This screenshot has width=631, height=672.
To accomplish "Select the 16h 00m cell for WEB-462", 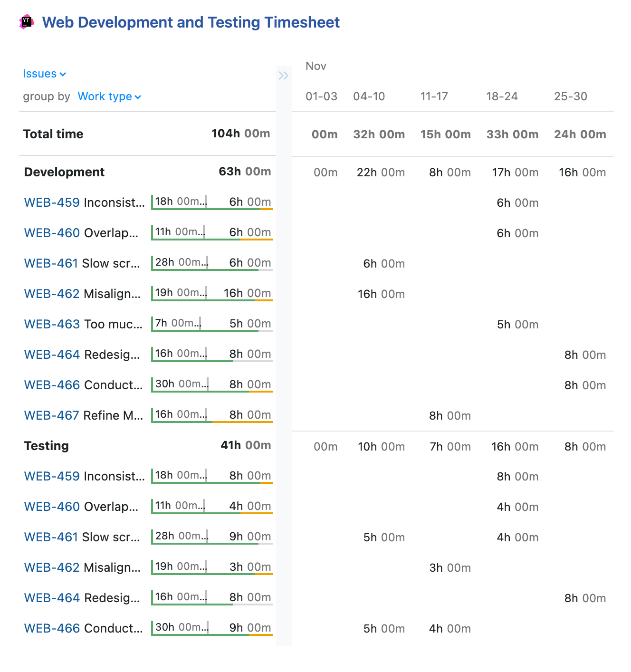I will [x=382, y=294].
